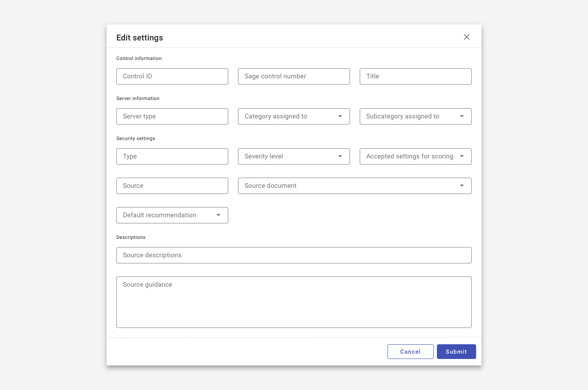The height and width of the screenshot is (390, 588).
Task: Focus the Sage control number field
Action: (x=294, y=76)
